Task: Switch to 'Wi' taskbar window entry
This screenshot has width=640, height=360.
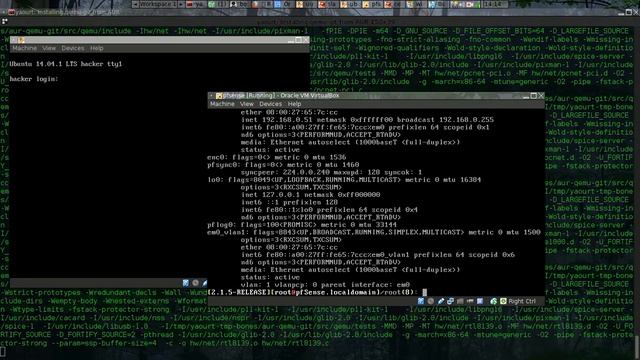Action: click(417, 4)
